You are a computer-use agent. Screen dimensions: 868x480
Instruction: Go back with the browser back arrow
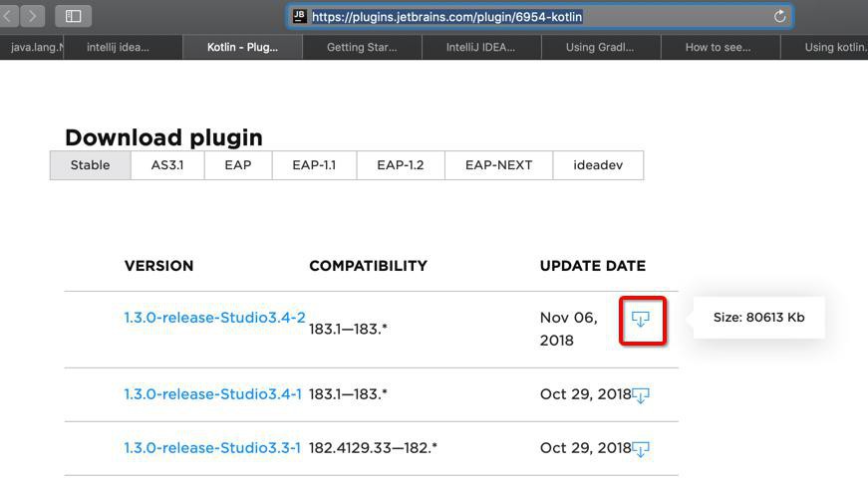coord(8,16)
